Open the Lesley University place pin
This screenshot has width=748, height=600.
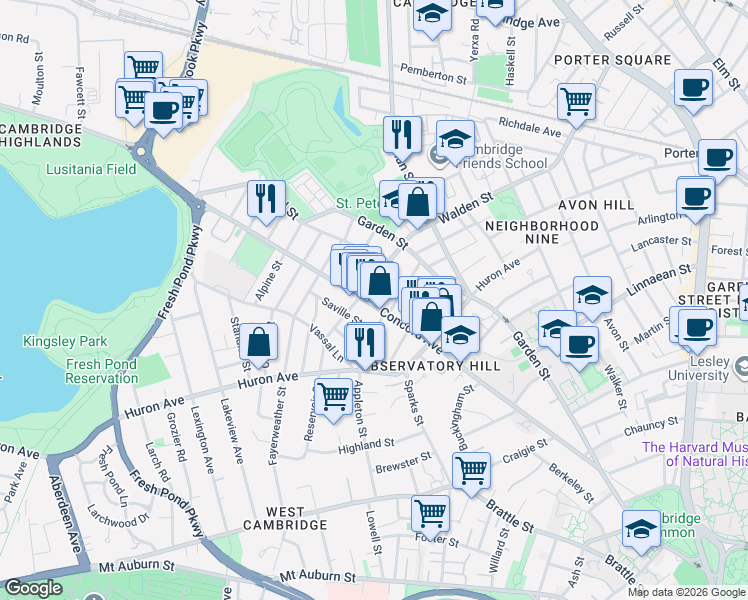coord(741,367)
